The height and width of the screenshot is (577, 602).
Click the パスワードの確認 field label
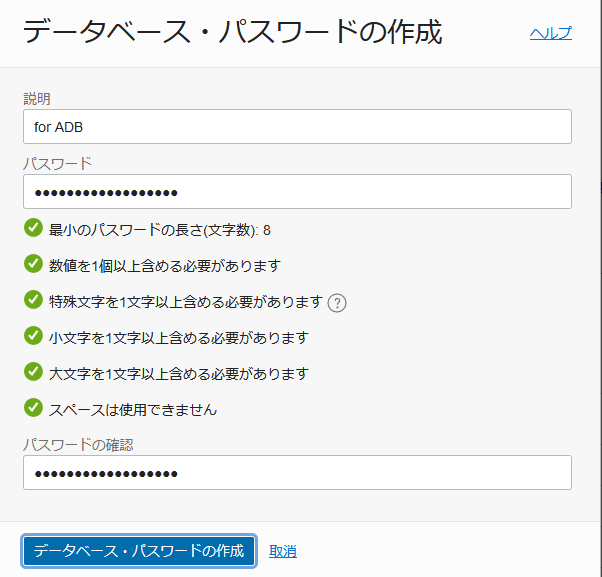78,445
